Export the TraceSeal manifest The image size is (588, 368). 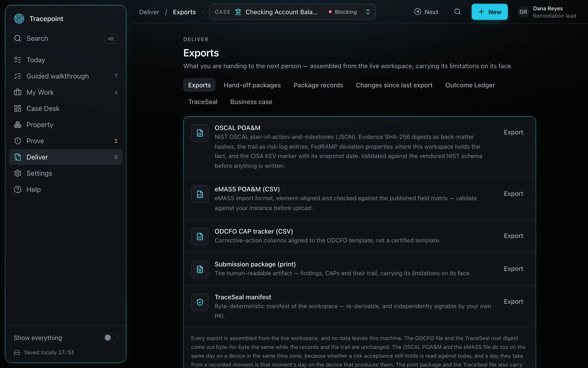(513, 302)
